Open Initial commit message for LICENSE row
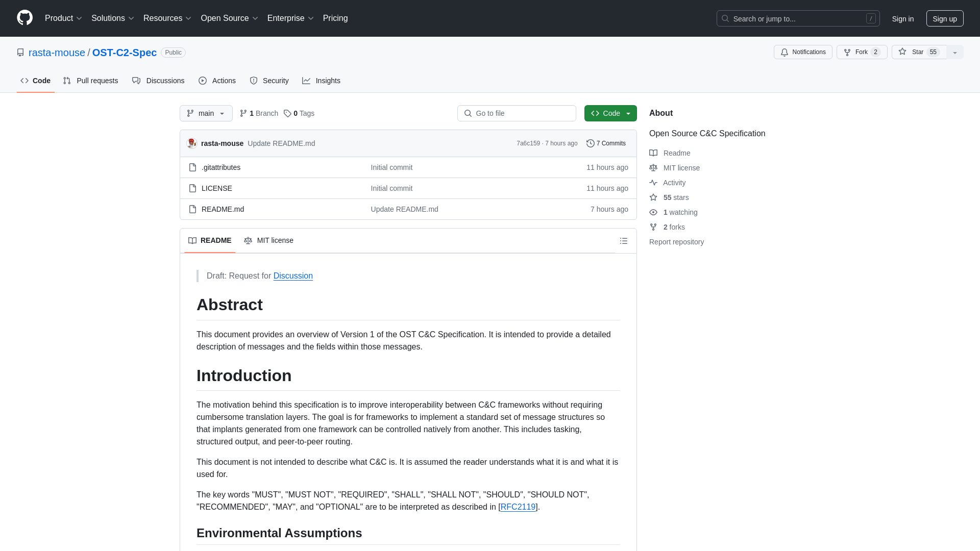The image size is (980, 551). [x=391, y=188]
